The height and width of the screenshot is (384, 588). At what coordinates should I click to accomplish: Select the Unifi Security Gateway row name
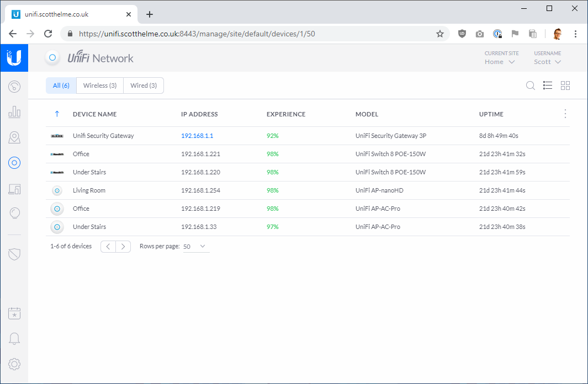103,136
